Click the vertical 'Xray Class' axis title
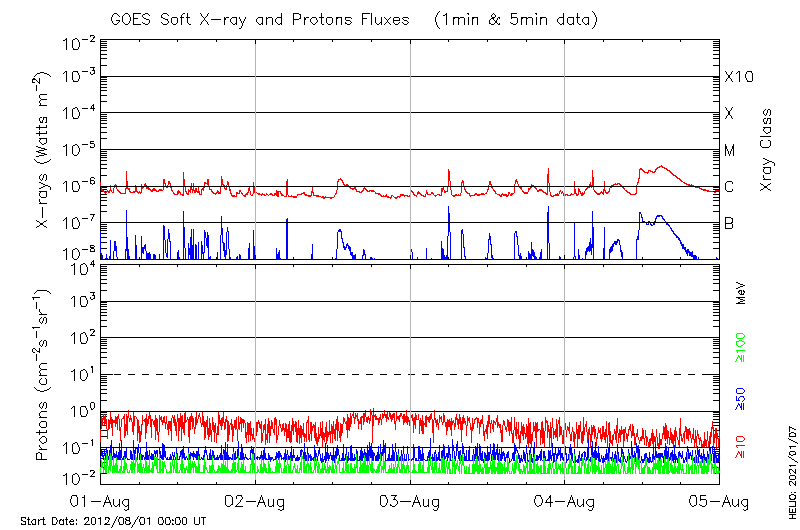The width and height of the screenshot is (800, 530). pos(766,150)
